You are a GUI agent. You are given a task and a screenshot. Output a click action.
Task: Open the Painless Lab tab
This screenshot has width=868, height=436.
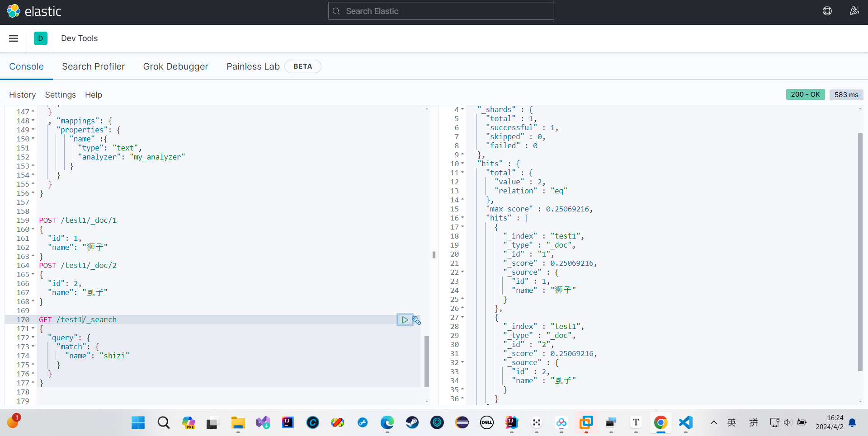pos(253,66)
